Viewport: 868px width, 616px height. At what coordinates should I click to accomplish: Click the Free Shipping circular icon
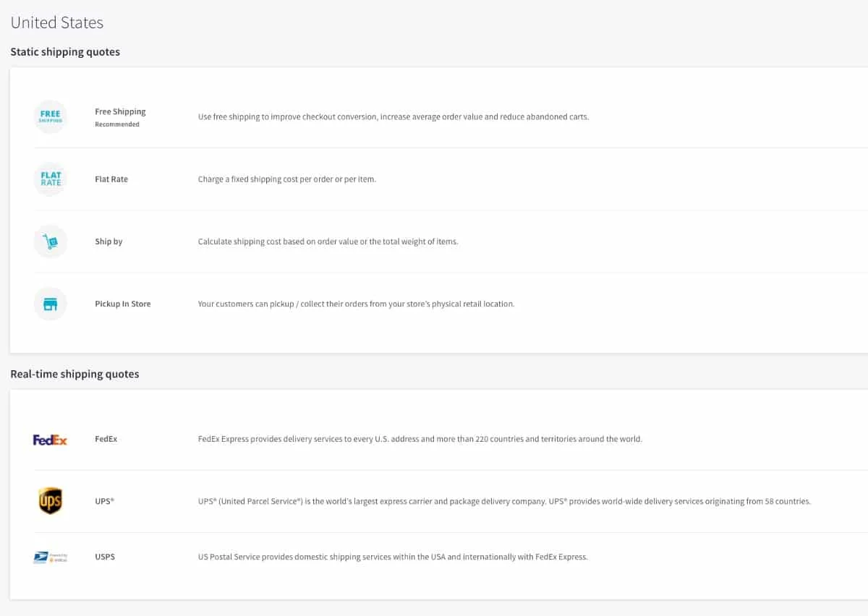[51, 117]
